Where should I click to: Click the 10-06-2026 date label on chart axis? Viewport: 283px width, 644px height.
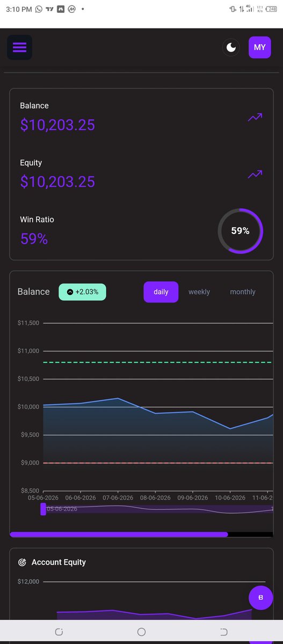point(230,498)
